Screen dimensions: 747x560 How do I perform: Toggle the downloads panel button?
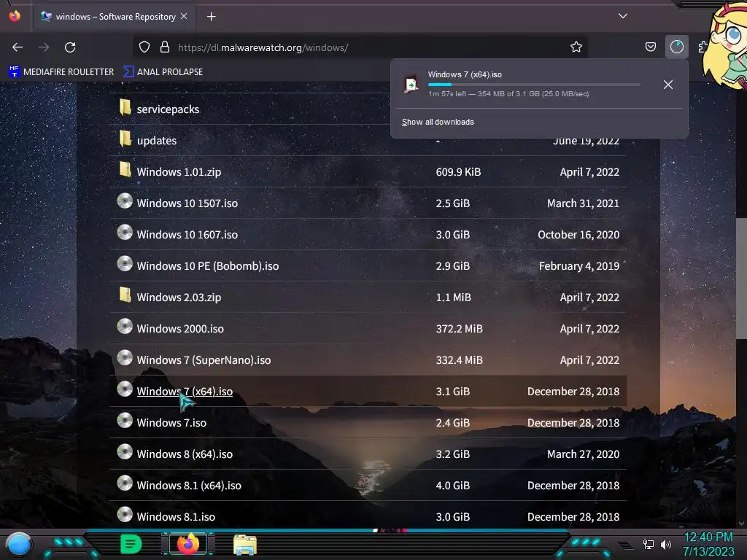coord(676,47)
